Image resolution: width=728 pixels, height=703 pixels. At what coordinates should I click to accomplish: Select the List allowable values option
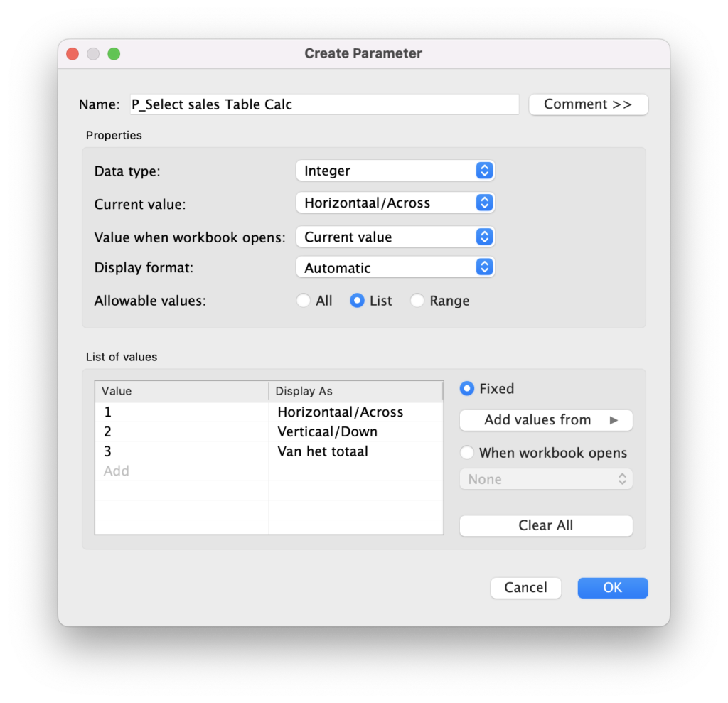click(x=357, y=301)
